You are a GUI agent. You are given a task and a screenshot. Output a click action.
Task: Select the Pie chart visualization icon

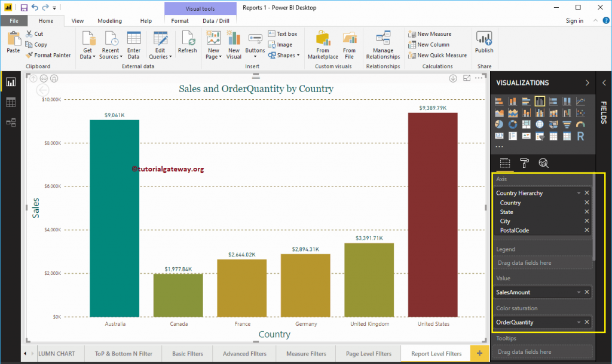point(499,124)
